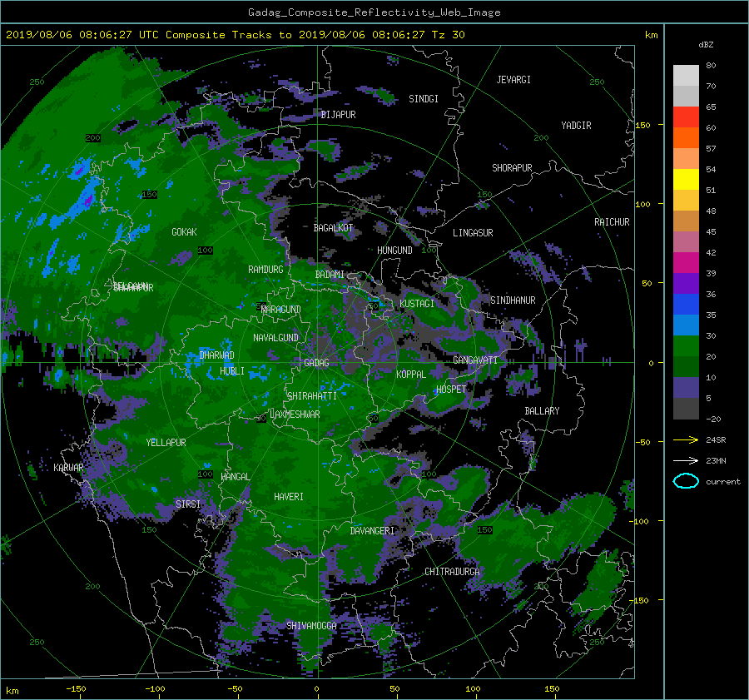Click the DHARWAD city label
The width and height of the screenshot is (749, 700).
(217, 355)
